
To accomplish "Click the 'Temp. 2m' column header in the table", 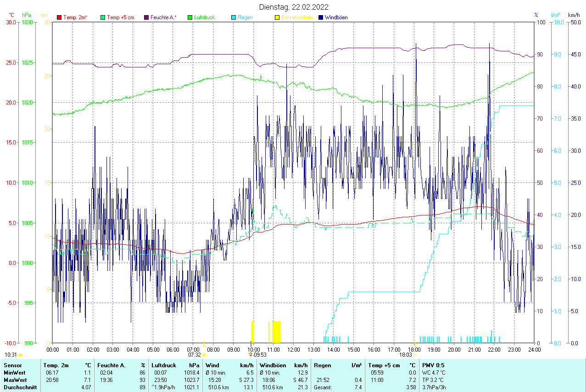I will tap(56, 365).
